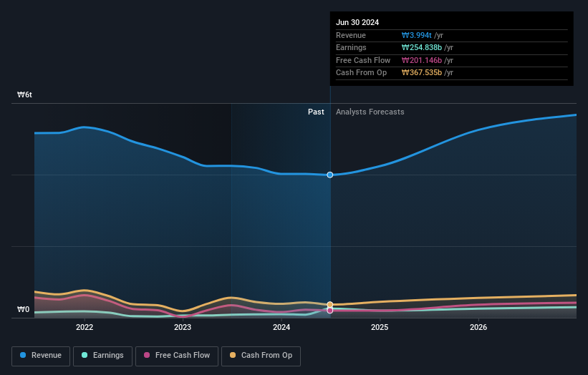Click the Analysts Forecasts label
Screen dimensions: 588x375
pyautogui.click(x=370, y=112)
